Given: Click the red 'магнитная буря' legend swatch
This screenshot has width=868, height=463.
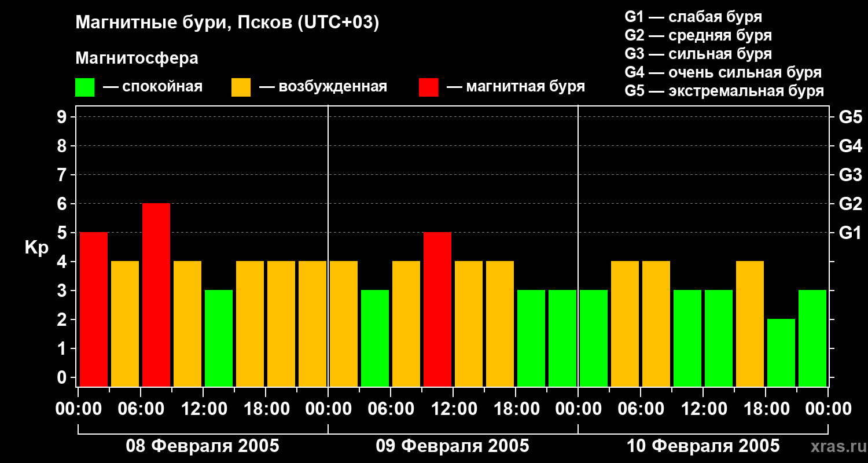Looking at the screenshot, I should coord(428,87).
